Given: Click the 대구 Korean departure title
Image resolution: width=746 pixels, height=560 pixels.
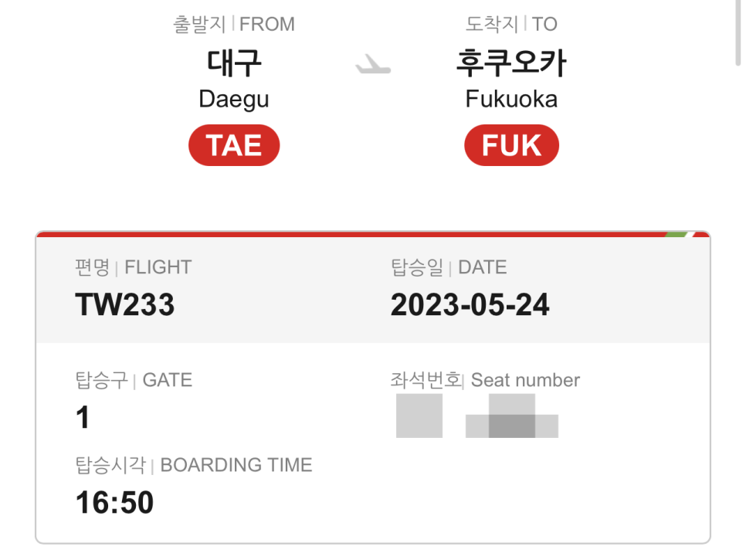Looking at the screenshot, I should (x=234, y=63).
